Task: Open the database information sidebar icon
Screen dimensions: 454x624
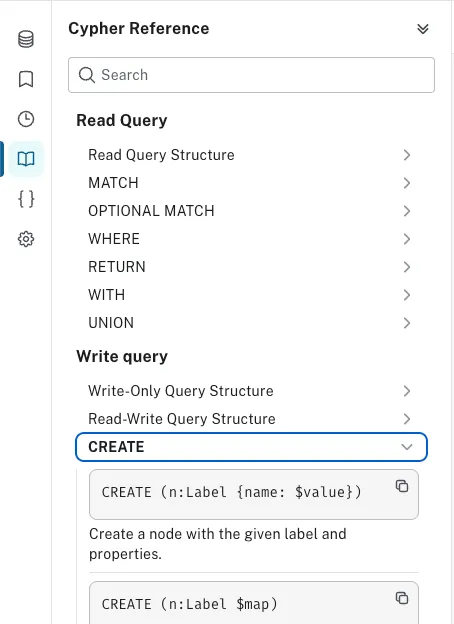Action: 26,39
